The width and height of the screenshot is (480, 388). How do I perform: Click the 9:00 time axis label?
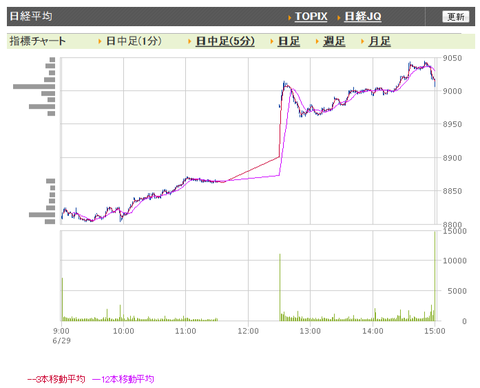tap(61, 331)
